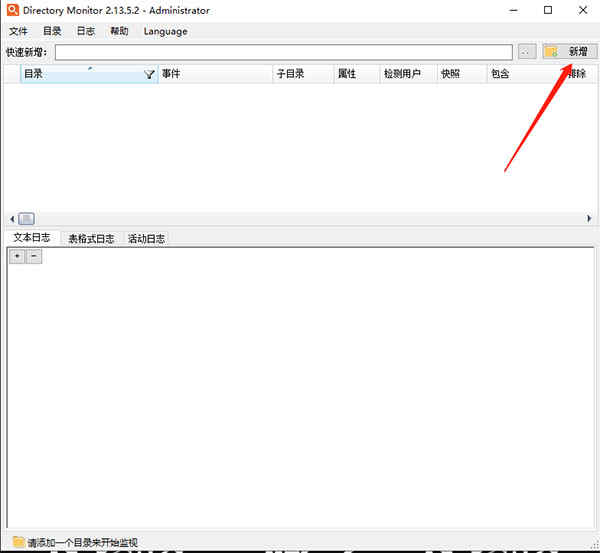This screenshot has width=600, height=553.
Task: Click the horizontal scrollbar thumb
Action: coord(26,219)
